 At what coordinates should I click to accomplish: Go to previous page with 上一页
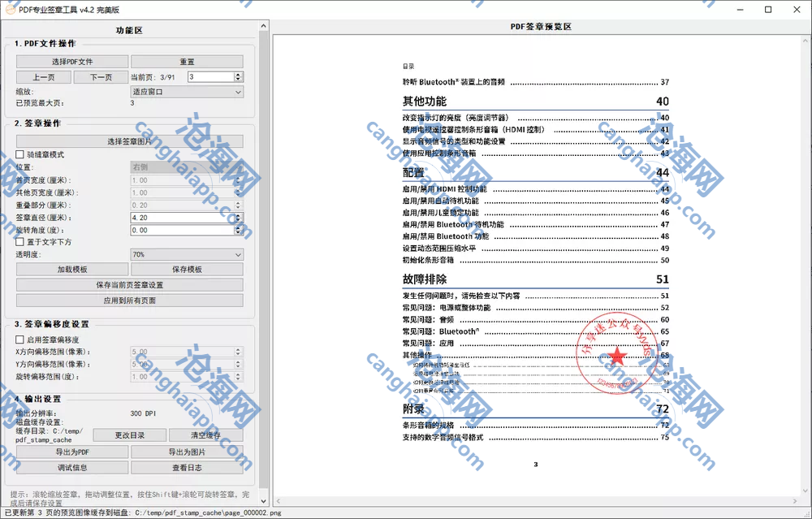pyautogui.click(x=44, y=77)
